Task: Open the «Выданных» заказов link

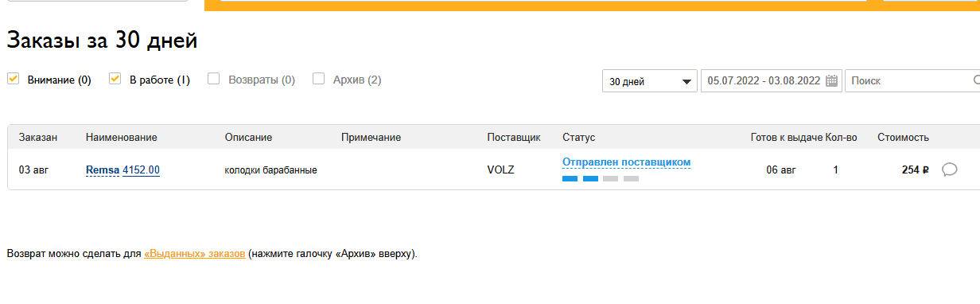Action: pos(195,254)
